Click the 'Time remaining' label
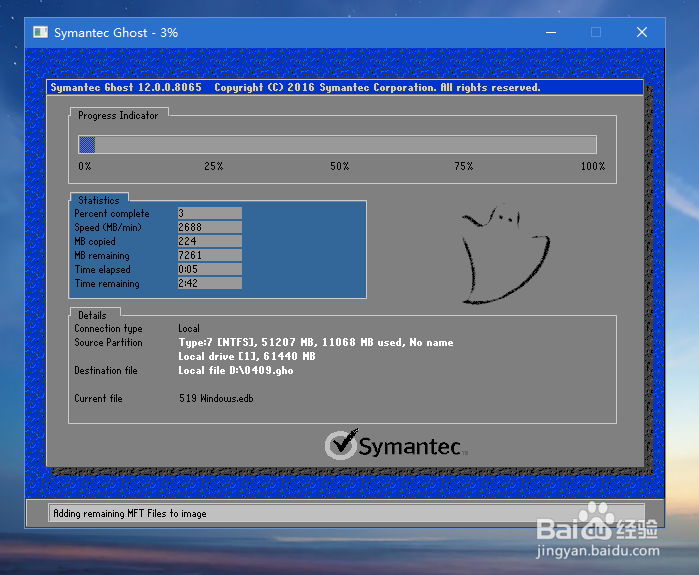 tap(107, 283)
